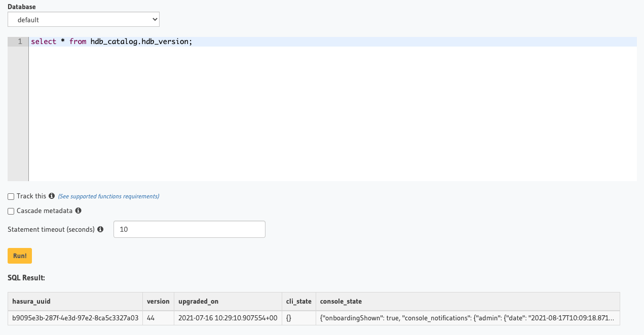644x335 pixels.
Task: Click the Statement timeout (seconds) label
Action: (x=51, y=229)
